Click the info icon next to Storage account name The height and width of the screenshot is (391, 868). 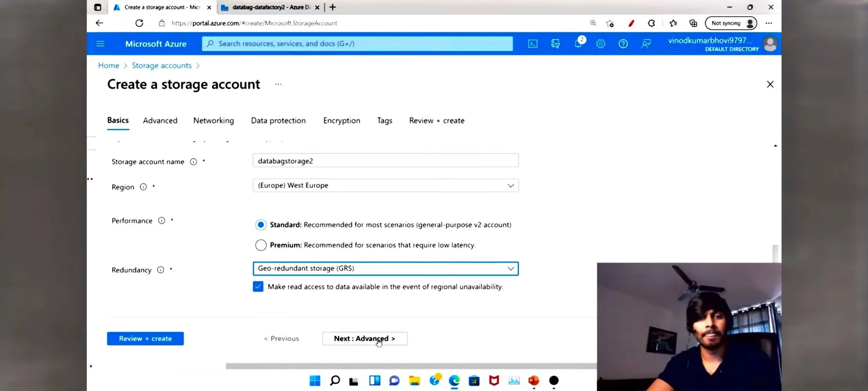click(193, 162)
